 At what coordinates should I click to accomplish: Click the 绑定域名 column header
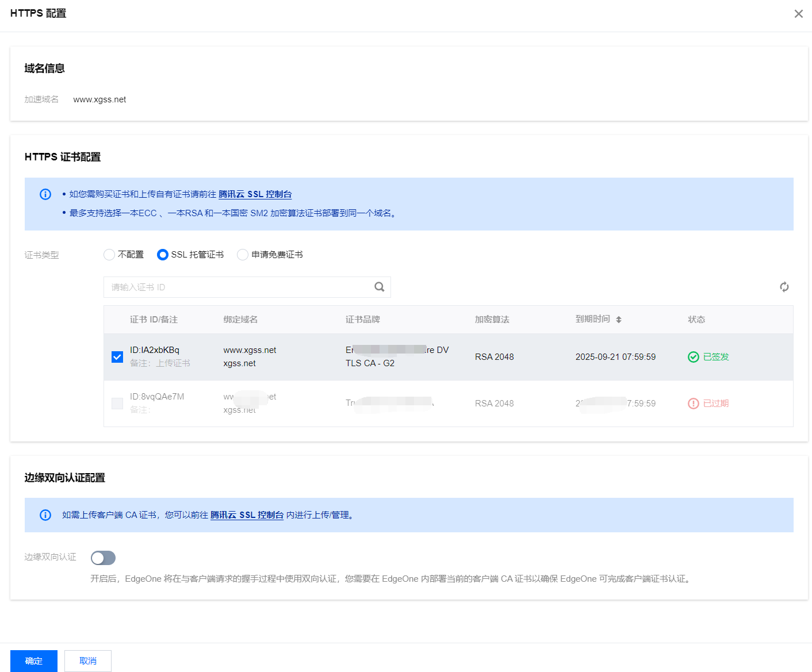click(x=240, y=320)
